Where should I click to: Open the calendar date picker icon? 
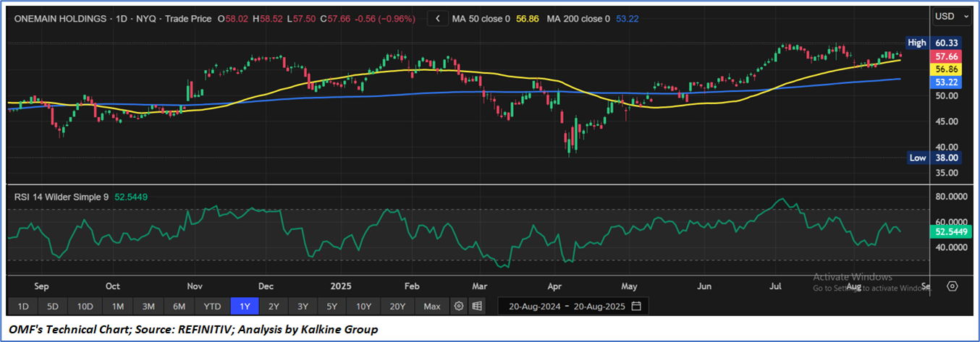point(636,306)
